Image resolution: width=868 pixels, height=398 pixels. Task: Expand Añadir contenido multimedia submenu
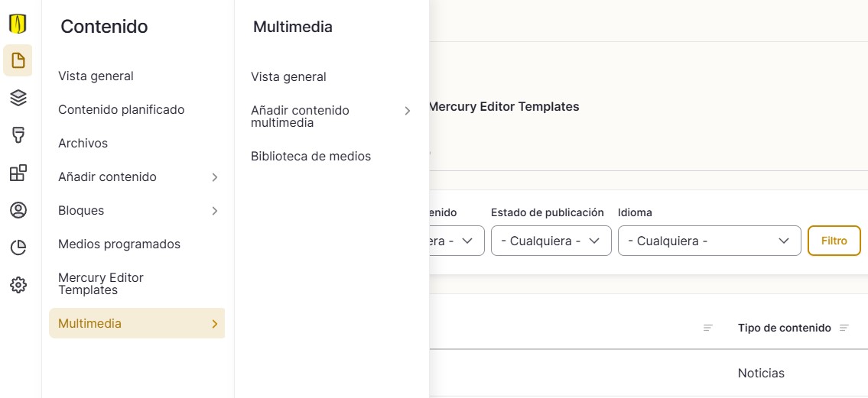408,111
